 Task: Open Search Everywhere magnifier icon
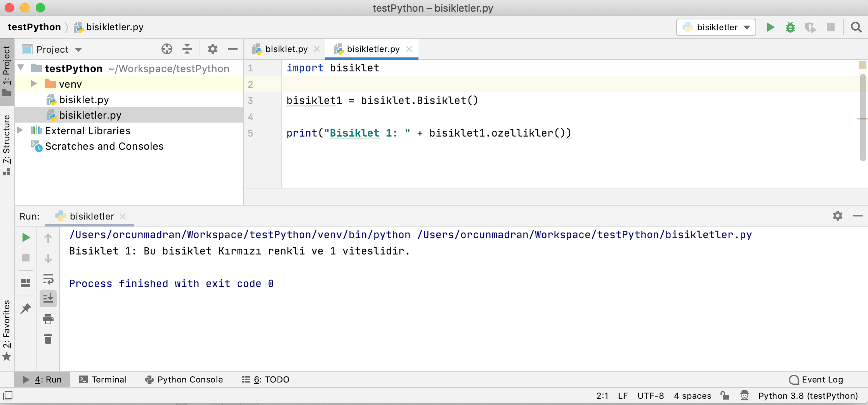[856, 27]
